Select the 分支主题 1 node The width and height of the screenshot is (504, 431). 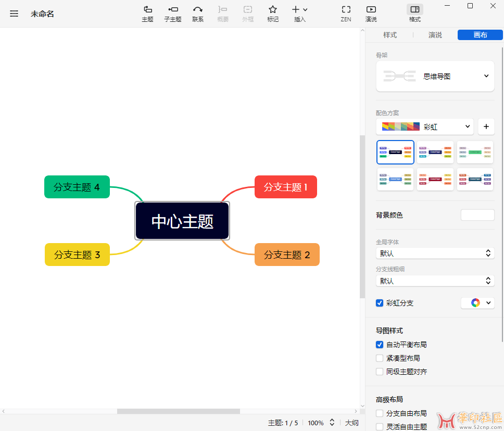click(x=286, y=187)
